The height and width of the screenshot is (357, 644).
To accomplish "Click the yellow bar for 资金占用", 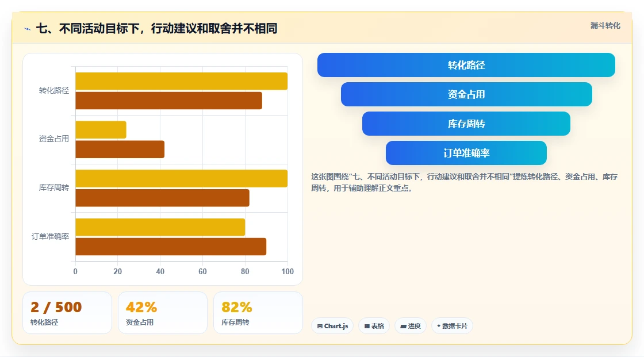I will [101, 130].
